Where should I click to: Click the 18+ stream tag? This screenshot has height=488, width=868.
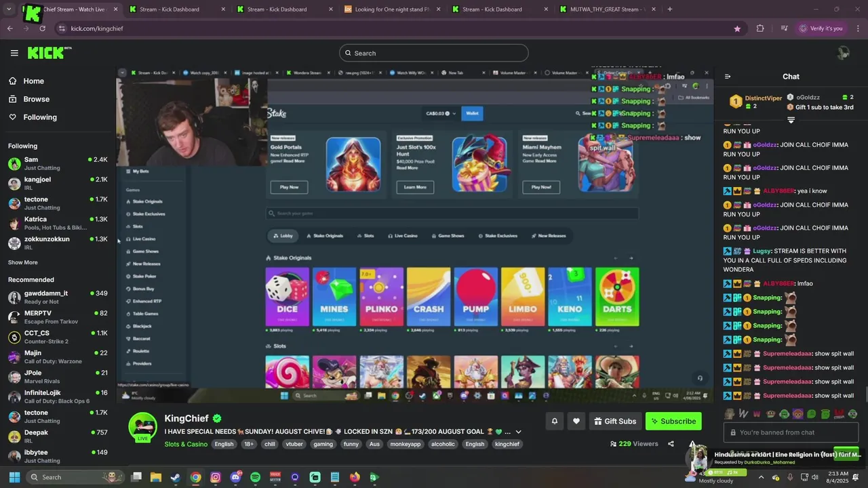click(249, 444)
